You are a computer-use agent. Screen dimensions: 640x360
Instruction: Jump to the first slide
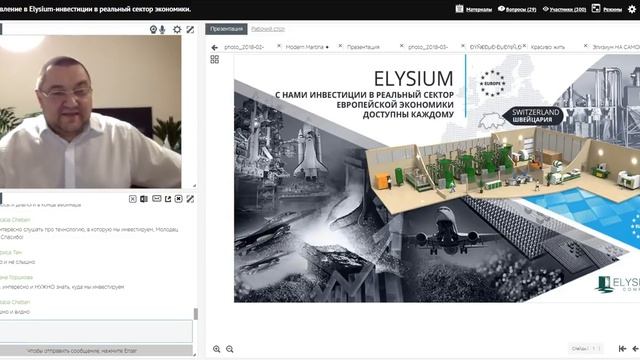[x=622, y=349]
